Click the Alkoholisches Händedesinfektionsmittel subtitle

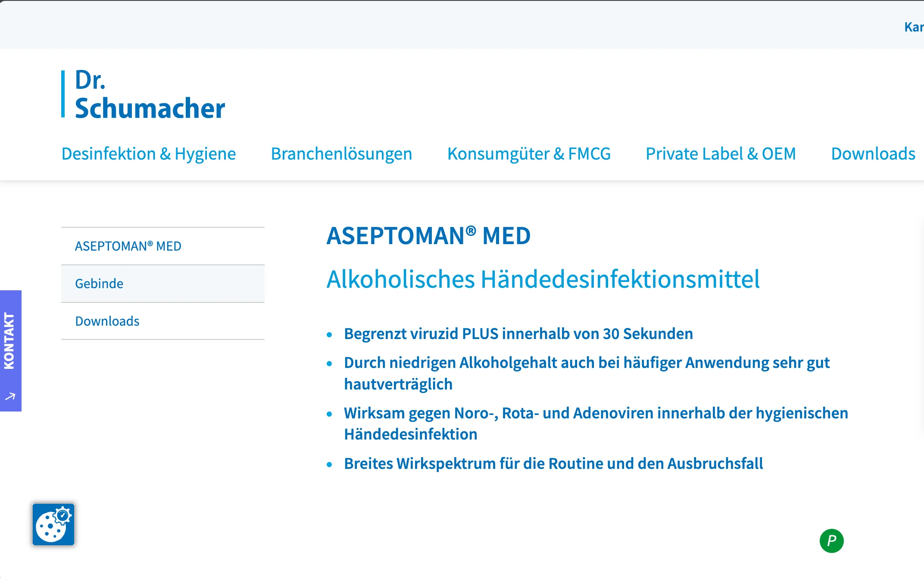click(543, 279)
